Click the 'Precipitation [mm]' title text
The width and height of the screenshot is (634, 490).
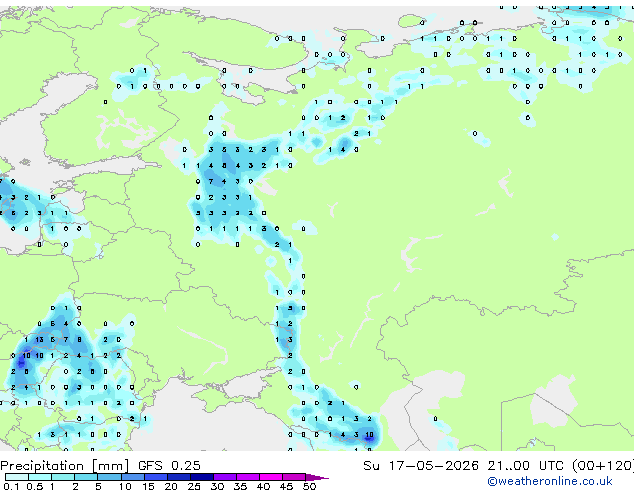pyautogui.click(x=65, y=466)
